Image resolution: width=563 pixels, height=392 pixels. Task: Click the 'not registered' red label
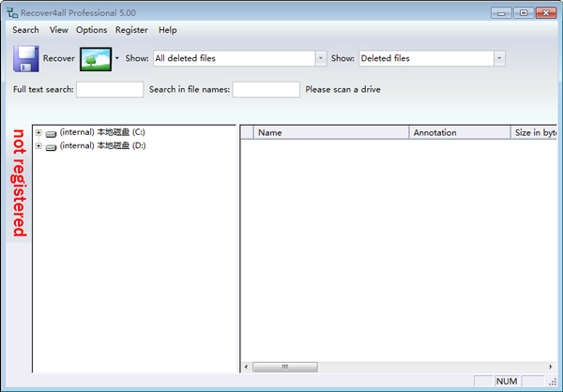(x=20, y=183)
